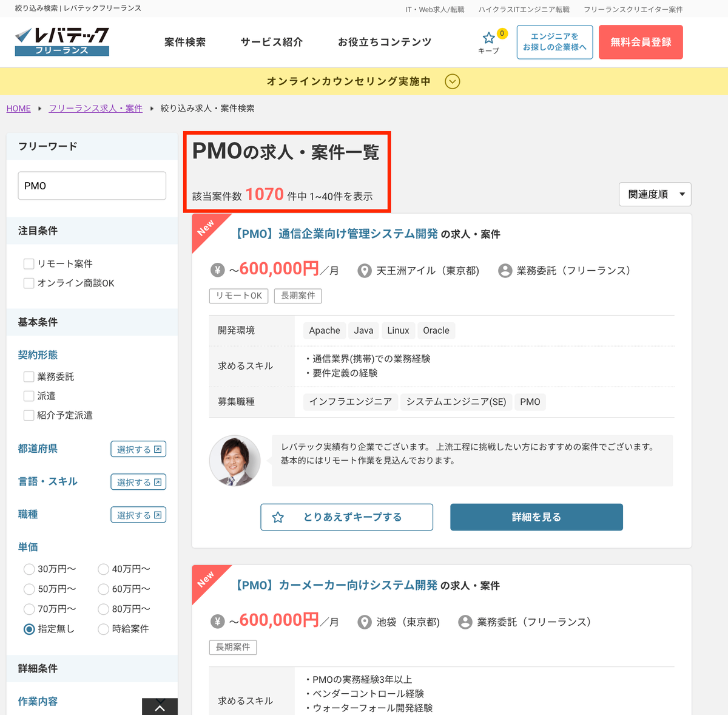Click the Apache environment tag
Screen dimensions: 728x715
pyautogui.click(x=325, y=330)
